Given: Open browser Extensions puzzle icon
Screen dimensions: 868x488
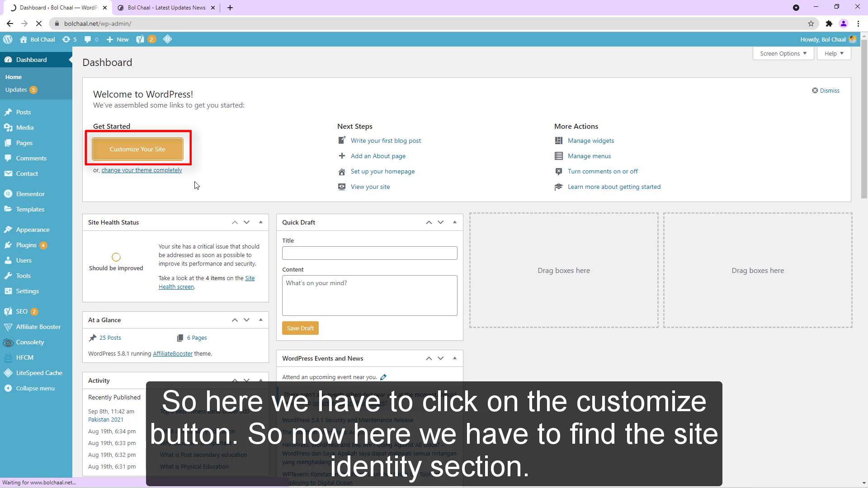Looking at the screenshot, I should 829,23.
